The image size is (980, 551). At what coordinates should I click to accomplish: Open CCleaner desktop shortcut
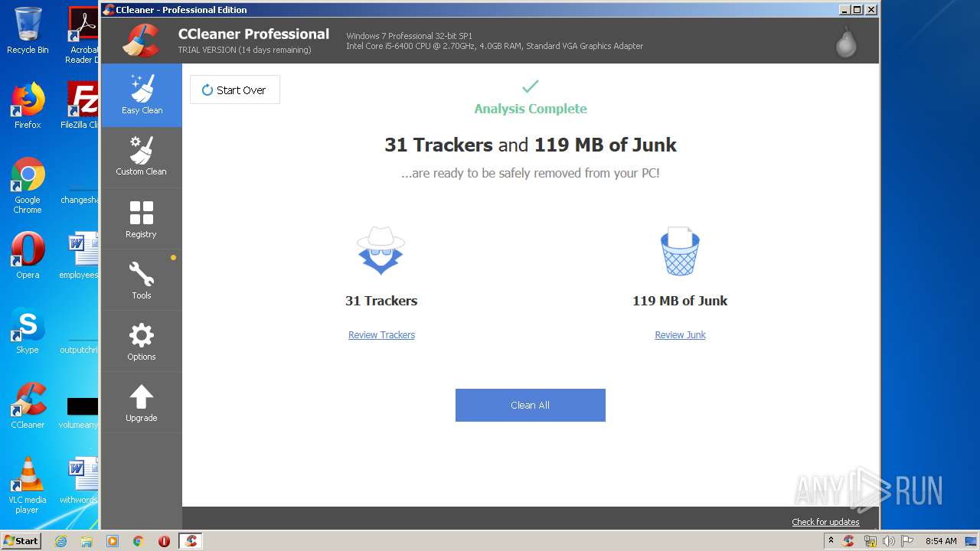[x=28, y=406]
